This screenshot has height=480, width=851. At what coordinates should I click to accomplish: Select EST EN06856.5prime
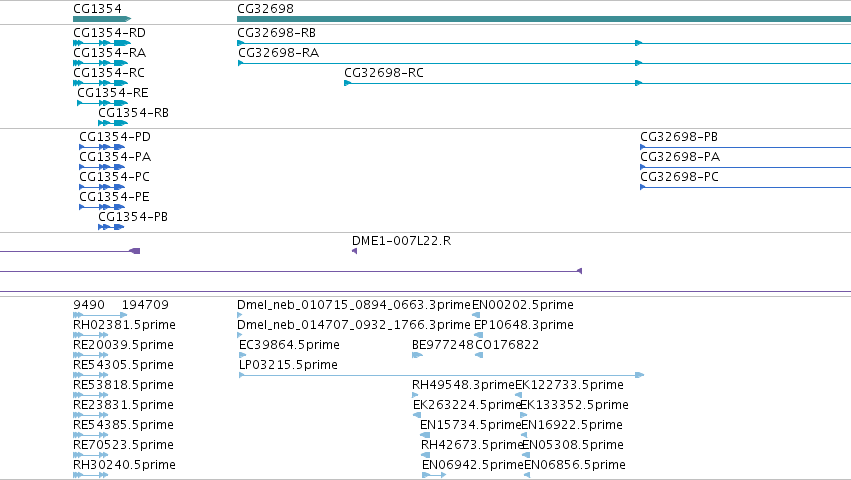click(575, 465)
